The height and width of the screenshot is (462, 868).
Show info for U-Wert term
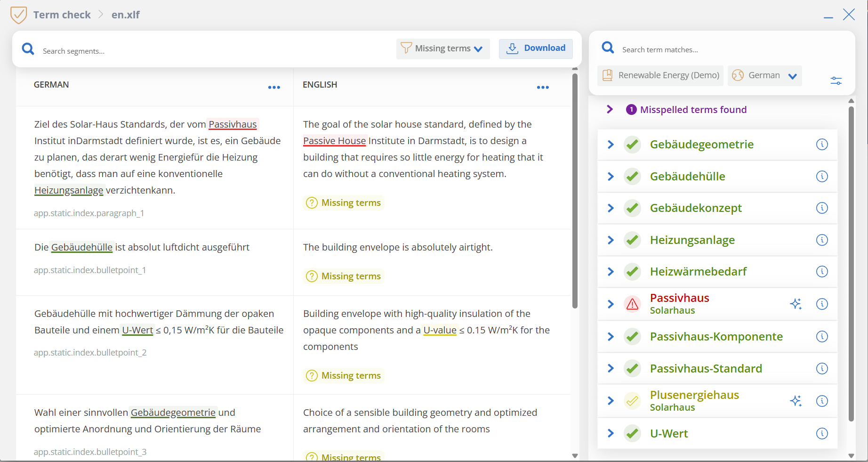coord(822,434)
